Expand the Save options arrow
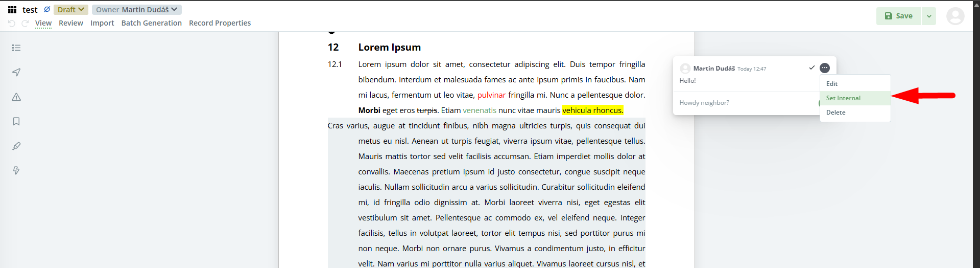 click(929, 16)
